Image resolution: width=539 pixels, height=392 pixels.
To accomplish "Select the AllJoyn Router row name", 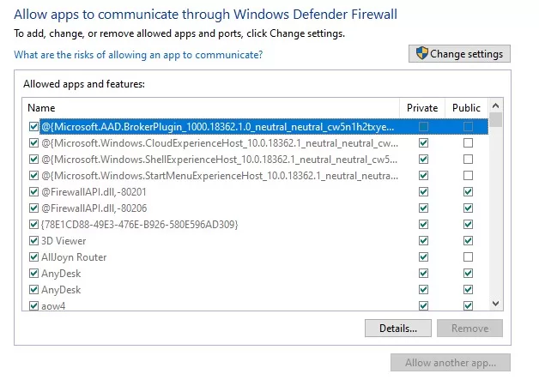I will point(74,257).
